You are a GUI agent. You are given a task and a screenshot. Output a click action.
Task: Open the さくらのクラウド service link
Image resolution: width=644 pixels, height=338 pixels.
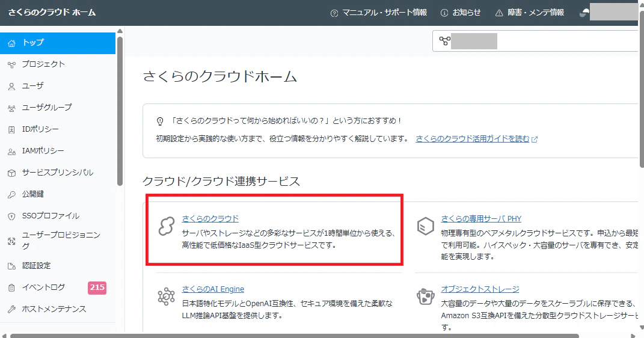(210, 219)
